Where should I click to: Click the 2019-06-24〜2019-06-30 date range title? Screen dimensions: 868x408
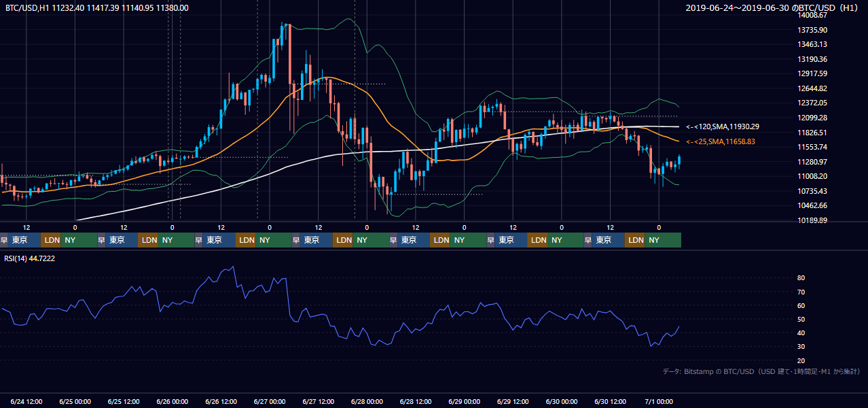[x=772, y=7]
